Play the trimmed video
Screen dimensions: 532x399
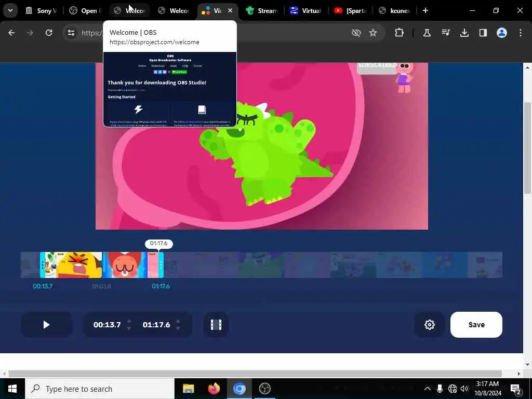click(x=46, y=325)
